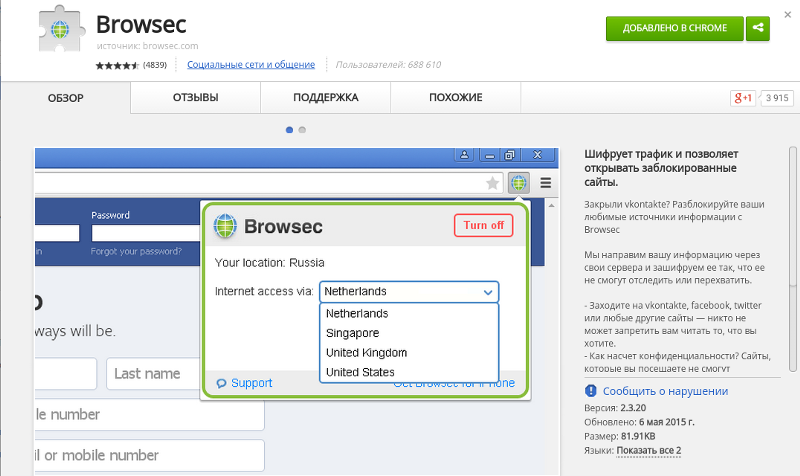The width and height of the screenshot is (800, 476).
Task: Click the Last name input field
Action: [x=153, y=373]
